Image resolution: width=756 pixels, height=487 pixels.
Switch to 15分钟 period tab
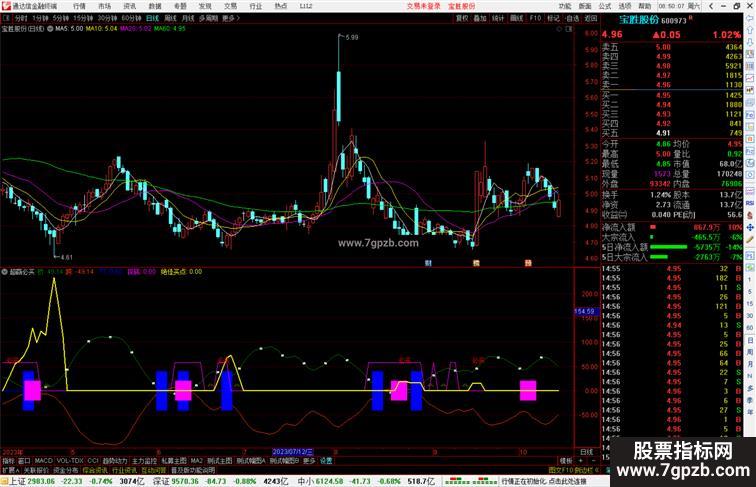point(83,18)
